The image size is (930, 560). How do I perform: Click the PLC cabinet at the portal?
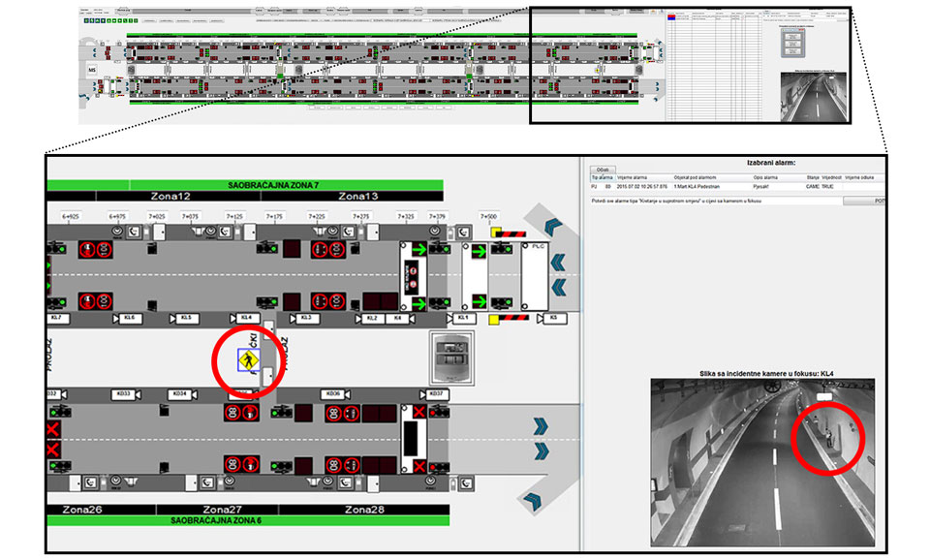pyautogui.click(x=535, y=276)
